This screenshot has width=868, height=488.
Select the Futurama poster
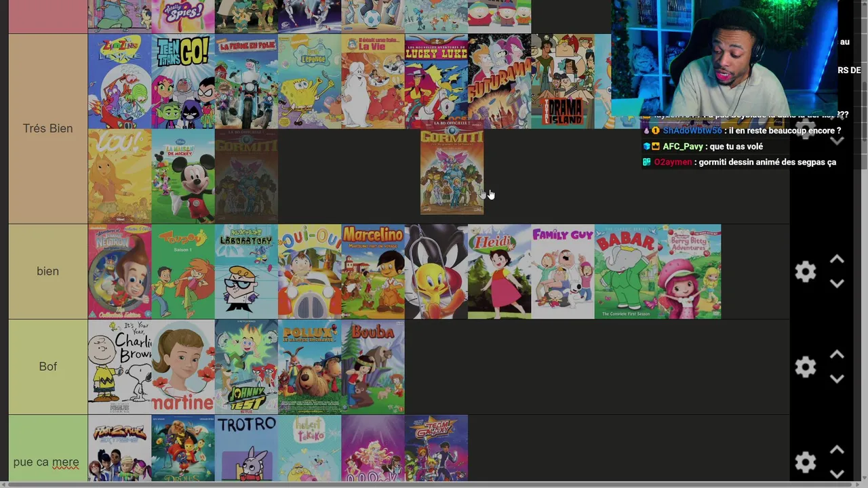tap(500, 81)
